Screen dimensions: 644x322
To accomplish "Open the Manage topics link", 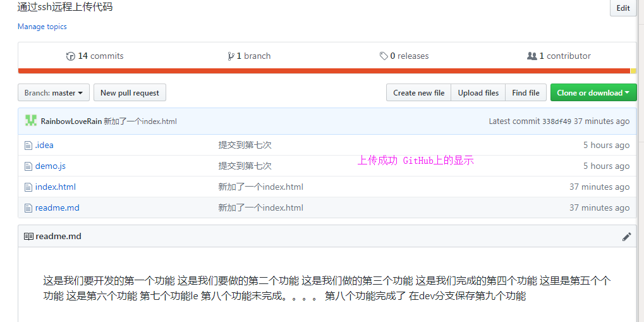I will click(42, 27).
